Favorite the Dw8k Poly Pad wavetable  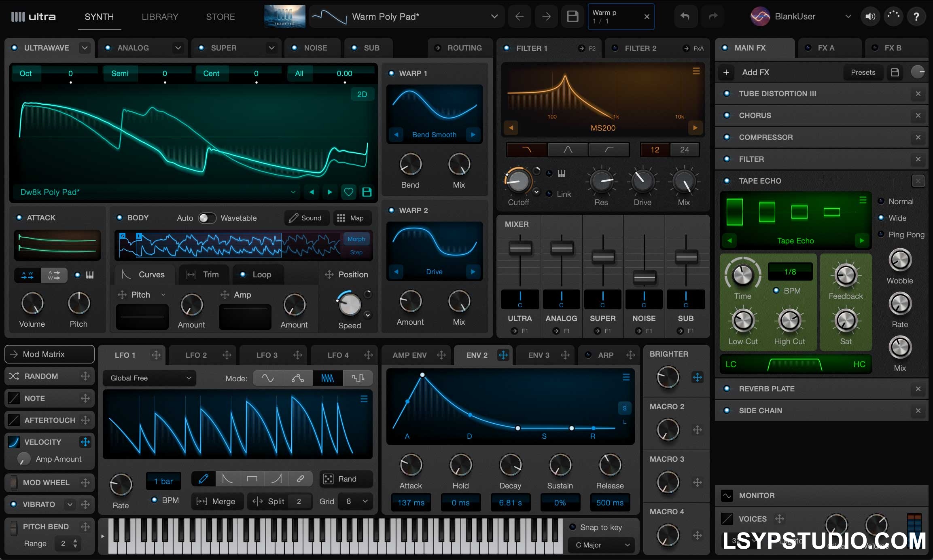point(348,192)
